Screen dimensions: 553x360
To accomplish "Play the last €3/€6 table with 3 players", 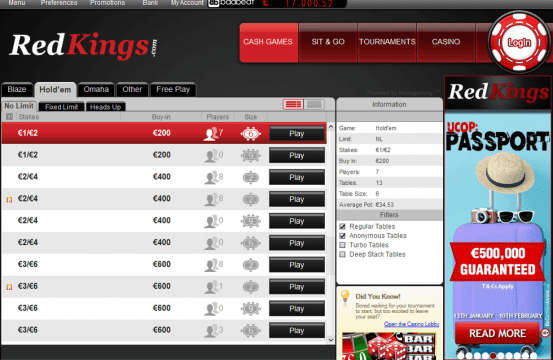I will pyautogui.click(x=297, y=331).
